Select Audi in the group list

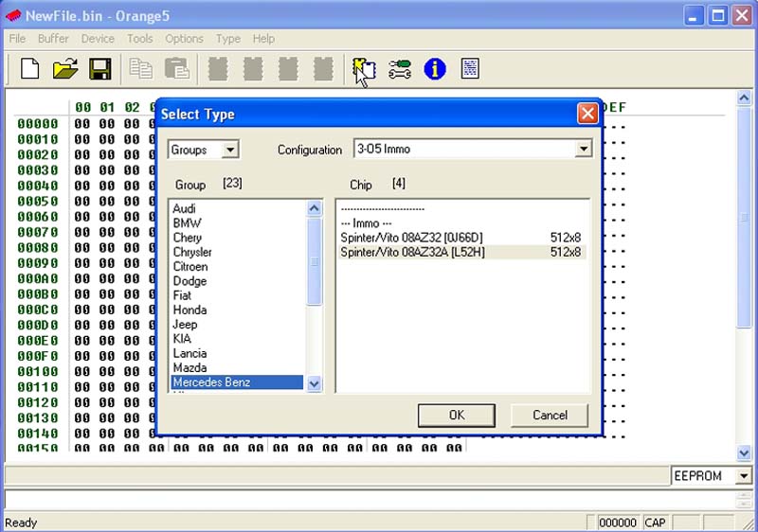(x=237, y=208)
